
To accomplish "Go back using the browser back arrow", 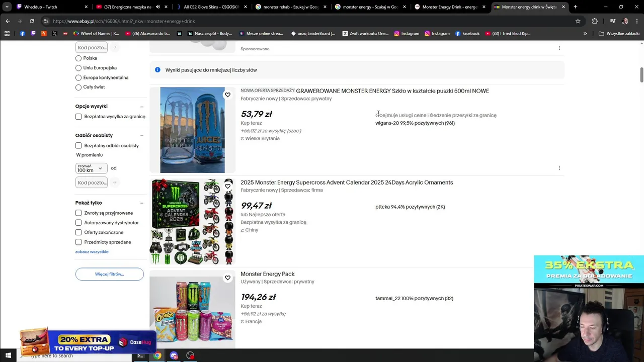I will coord(8,21).
